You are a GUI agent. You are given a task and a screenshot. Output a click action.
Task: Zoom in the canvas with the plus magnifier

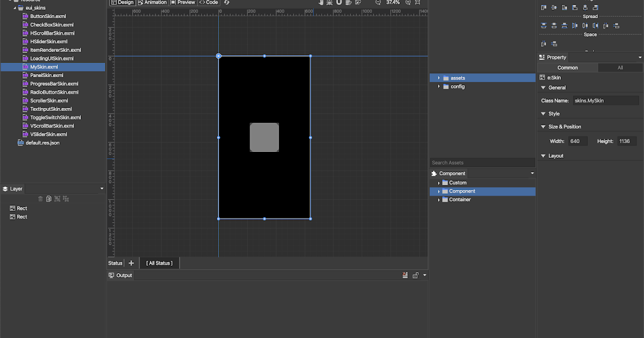click(x=408, y=3)
